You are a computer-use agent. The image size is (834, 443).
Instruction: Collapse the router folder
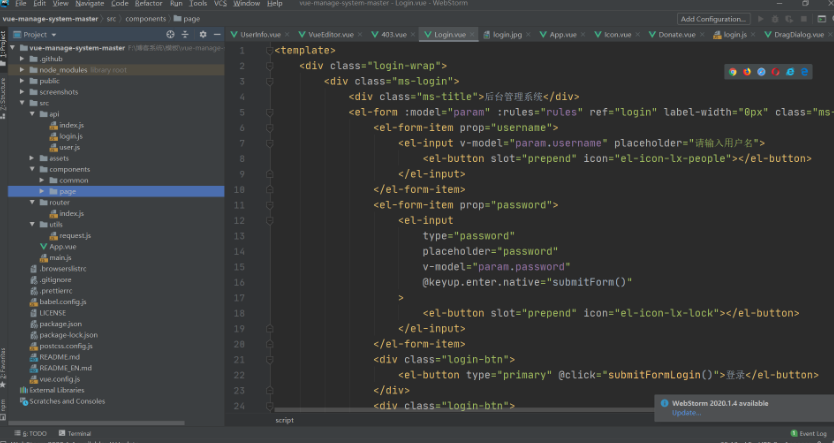pyautogui.click(x=32, y=202)
